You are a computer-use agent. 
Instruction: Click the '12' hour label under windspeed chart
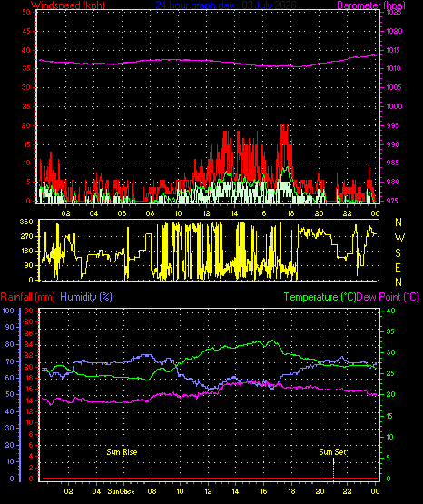pos(206,213)
